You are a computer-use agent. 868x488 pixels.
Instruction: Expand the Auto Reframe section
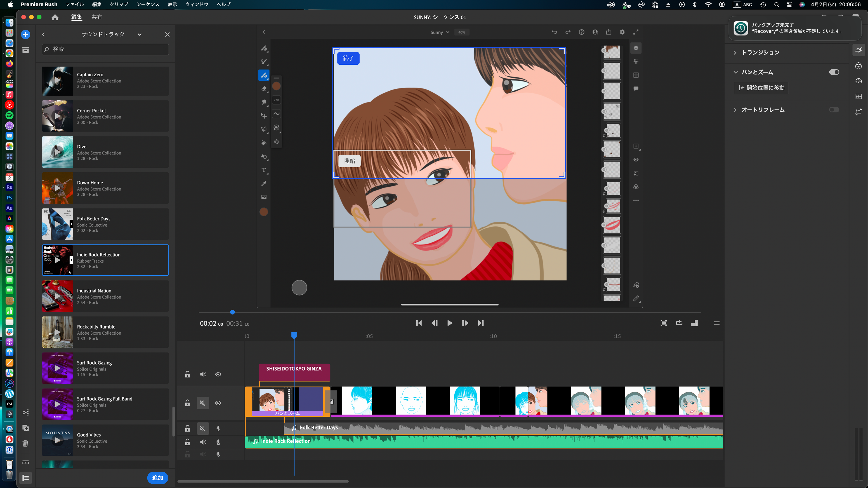tap(735, 110)
